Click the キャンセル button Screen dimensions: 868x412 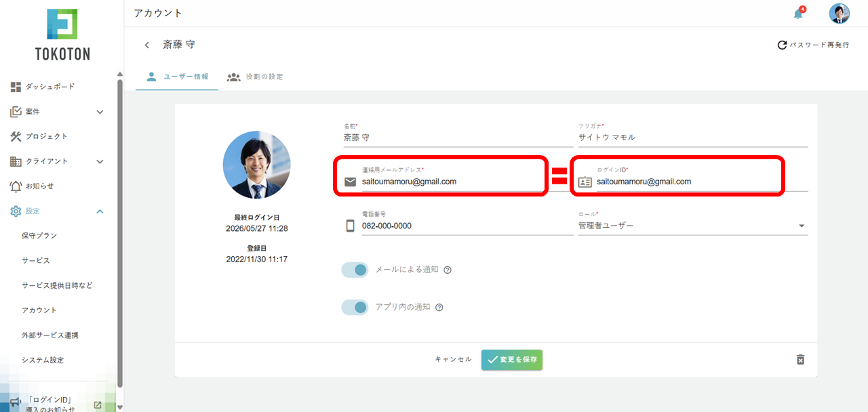point(453,360)
